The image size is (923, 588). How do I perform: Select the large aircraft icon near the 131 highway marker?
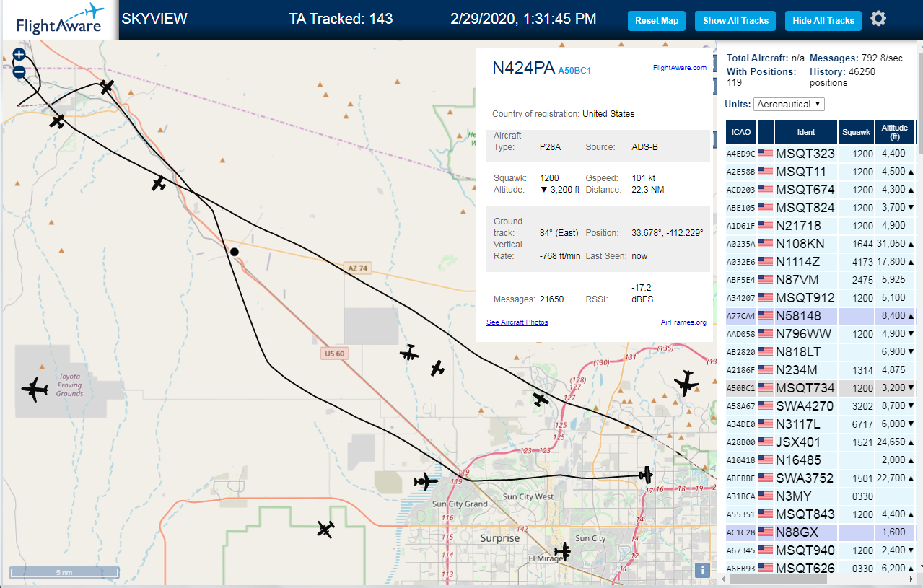tap(686, 383)
